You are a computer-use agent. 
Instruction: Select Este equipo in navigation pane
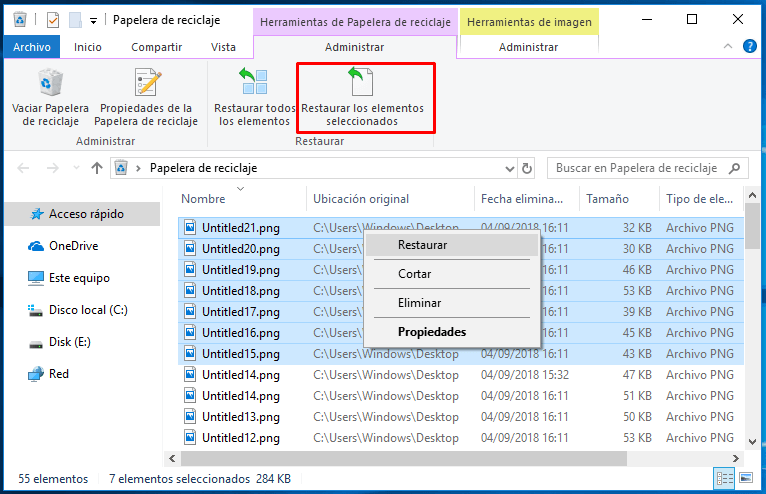[79, 278]
